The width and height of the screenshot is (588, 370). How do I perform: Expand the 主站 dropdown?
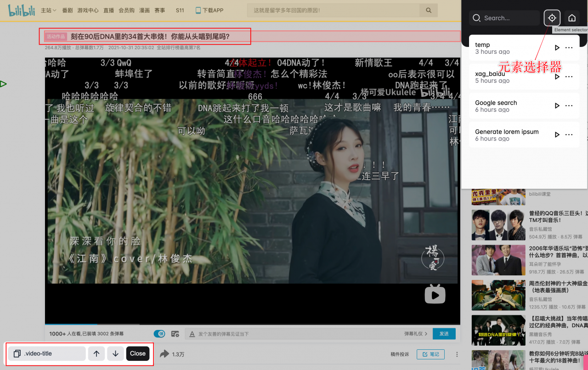(48, 10)
